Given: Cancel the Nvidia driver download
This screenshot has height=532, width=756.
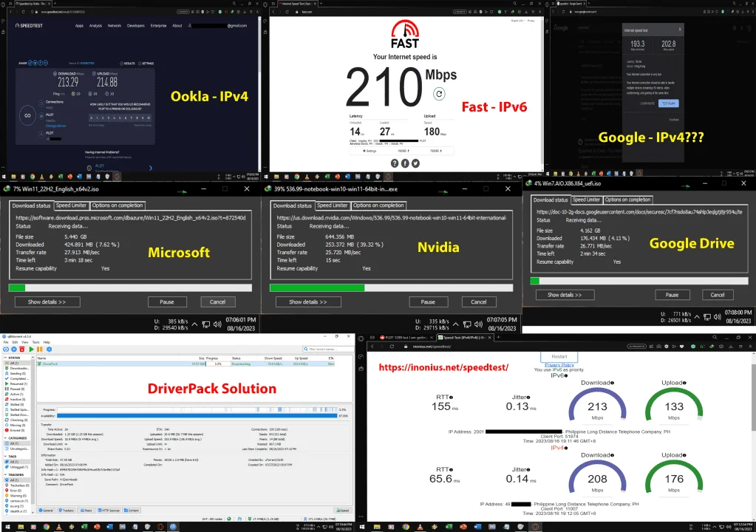Looking at the screenshot, I should click(x=478, y=302).
